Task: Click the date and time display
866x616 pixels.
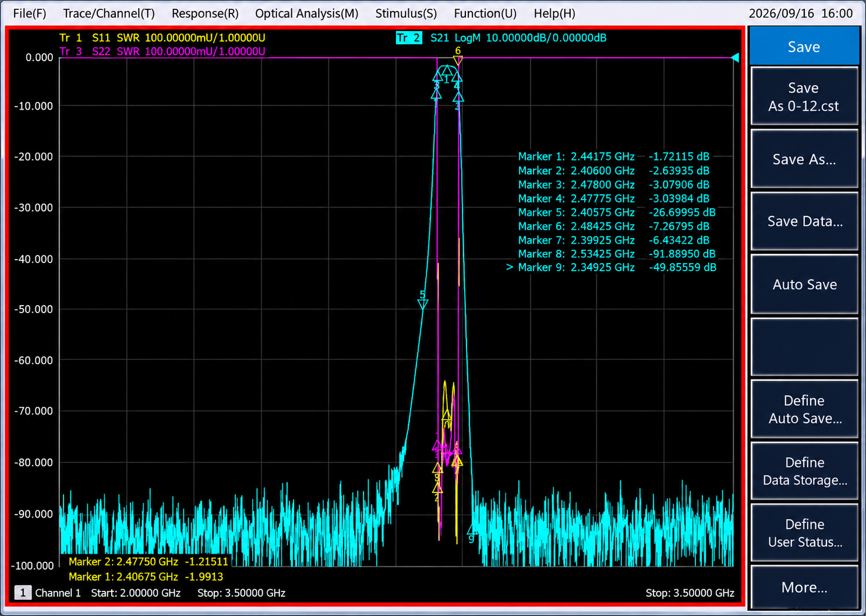Action: [x=801, y=13]
